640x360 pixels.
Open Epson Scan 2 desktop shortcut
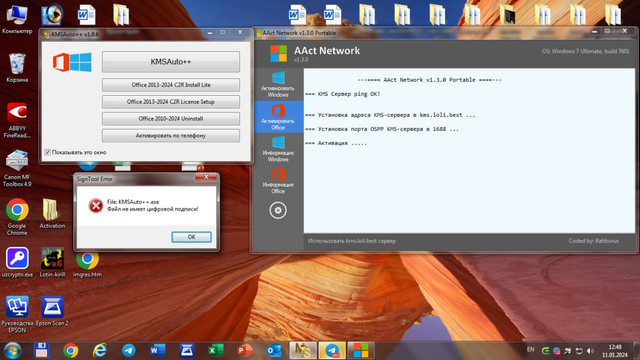[x=52, y=311]
